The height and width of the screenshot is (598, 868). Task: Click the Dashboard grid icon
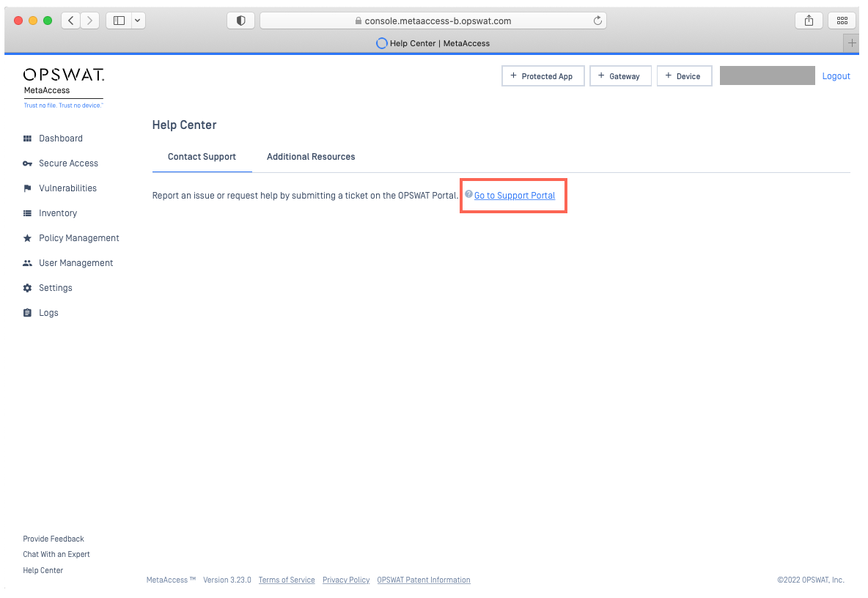tap(27, 139)
